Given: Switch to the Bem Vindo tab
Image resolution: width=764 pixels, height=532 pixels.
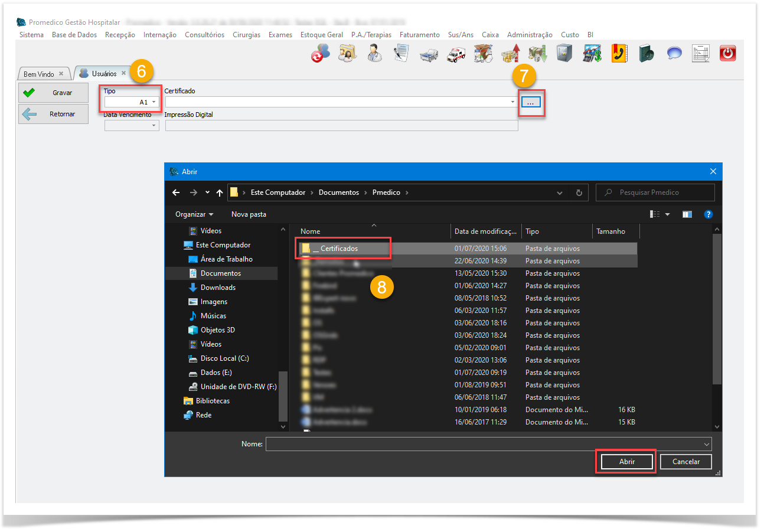Looking at the screenshot, I should tap(39, 74).
